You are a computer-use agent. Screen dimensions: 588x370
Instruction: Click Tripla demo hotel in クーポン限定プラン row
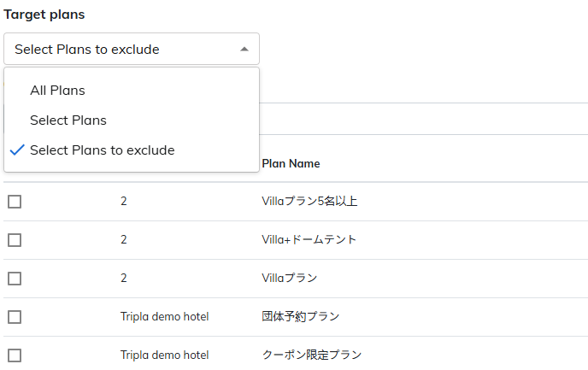164,355
